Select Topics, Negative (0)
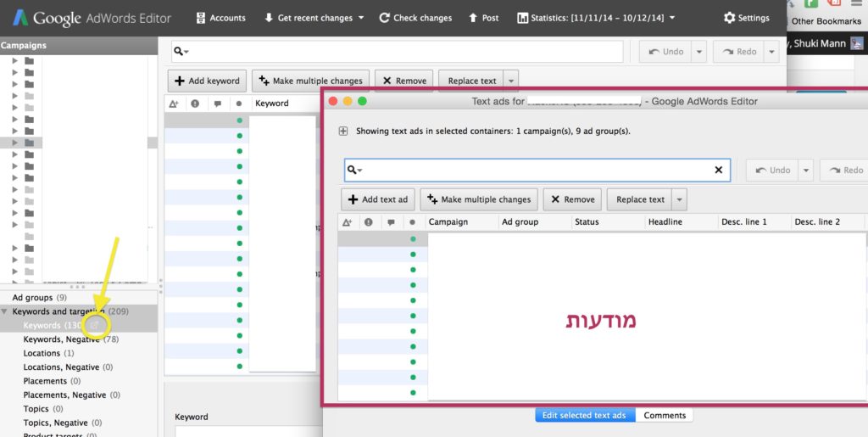 coord(63,423)
